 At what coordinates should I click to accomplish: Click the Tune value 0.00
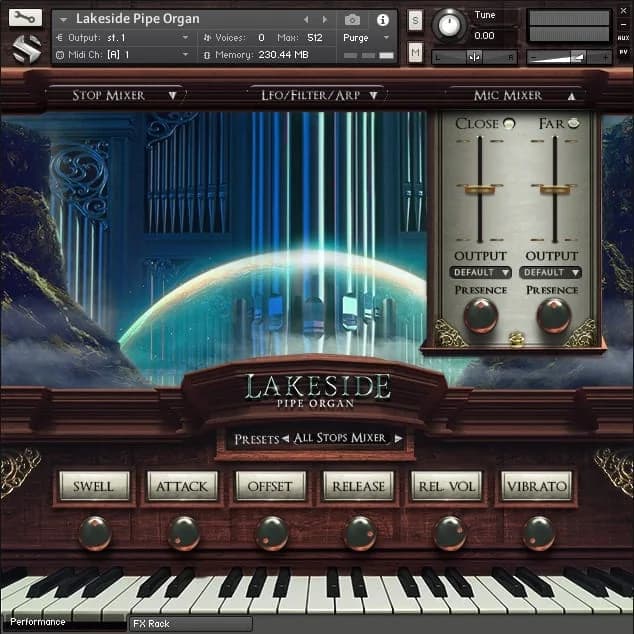point(484,36)
